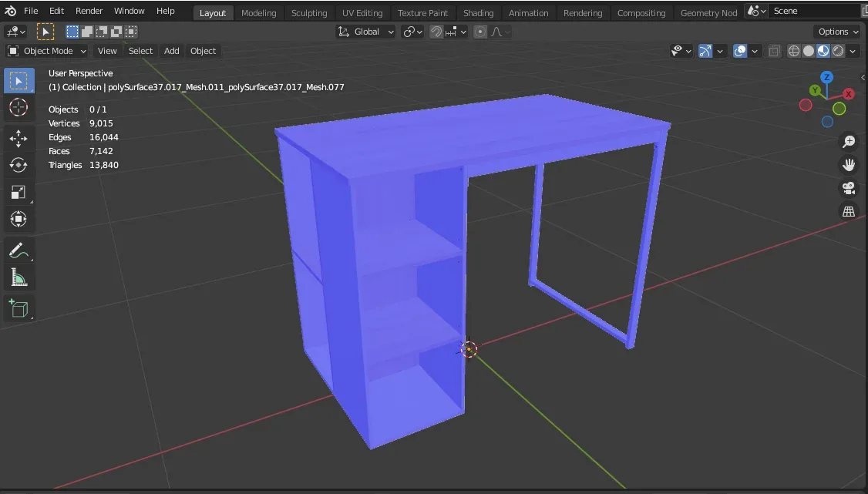Select the Scale tool
The height and width of the screenshot is (494, 868).
point(19,192)
